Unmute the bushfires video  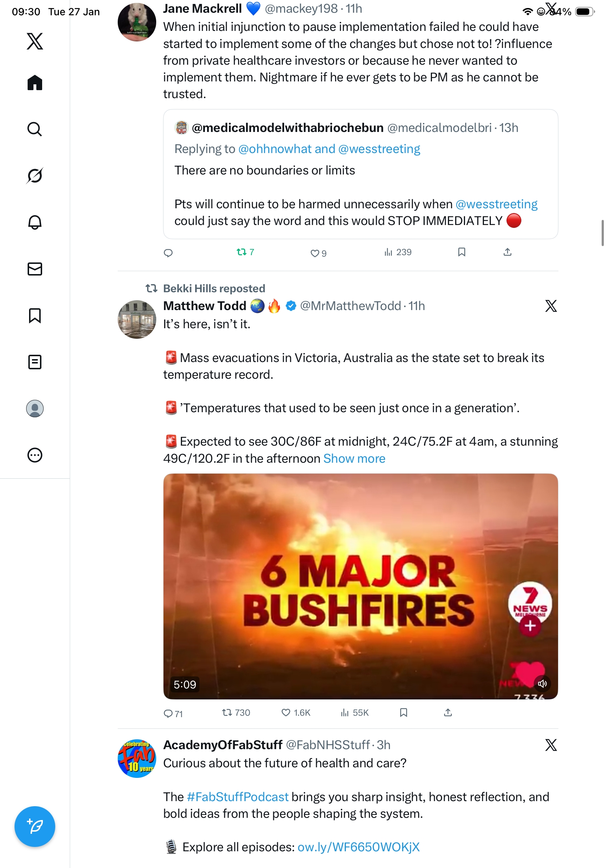pyautogui.click(x=542, y=683)
